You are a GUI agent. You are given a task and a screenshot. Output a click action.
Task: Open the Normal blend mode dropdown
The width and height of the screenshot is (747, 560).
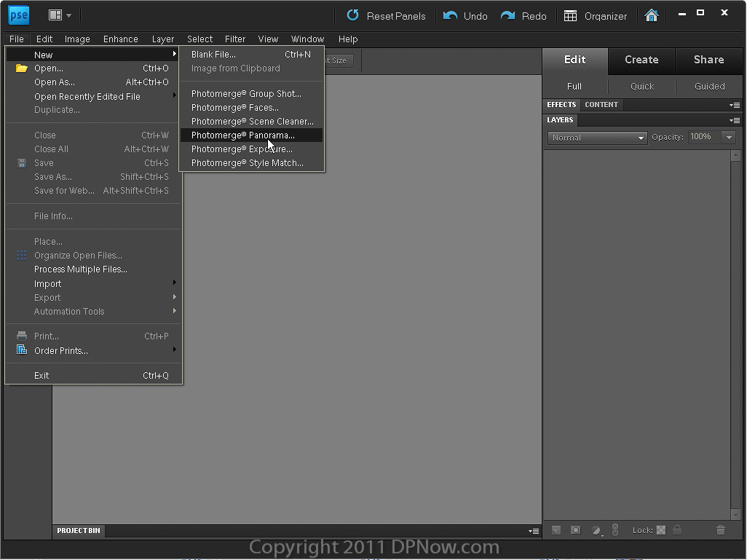598,138
